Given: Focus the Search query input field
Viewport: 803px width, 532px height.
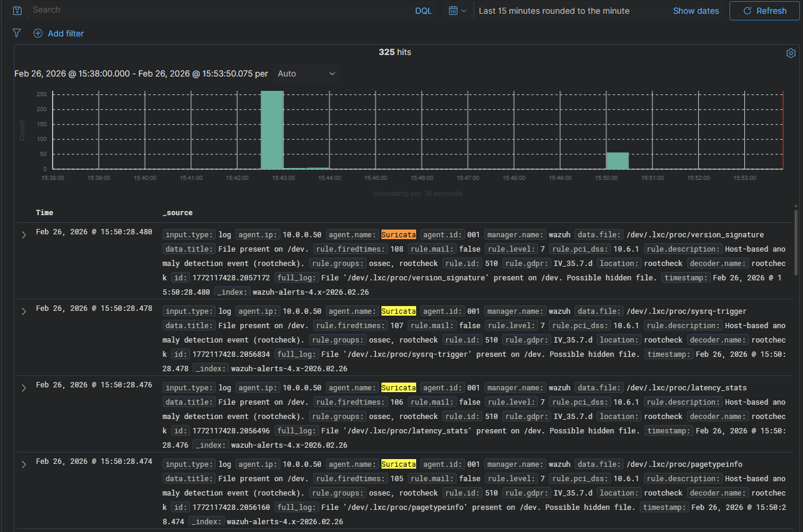Looking at the screenshot, I should (x=215, y=10).
